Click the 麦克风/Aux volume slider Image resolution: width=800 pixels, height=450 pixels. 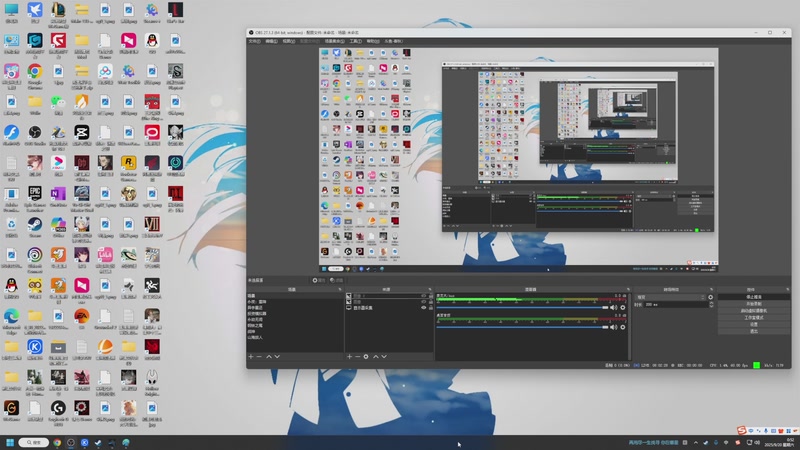[x=522, y=308]
